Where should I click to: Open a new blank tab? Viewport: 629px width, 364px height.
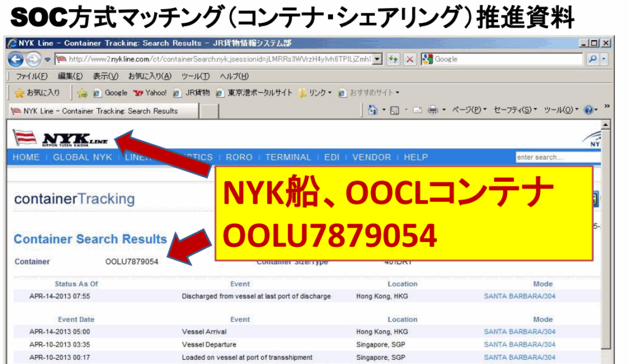[209, 112]
